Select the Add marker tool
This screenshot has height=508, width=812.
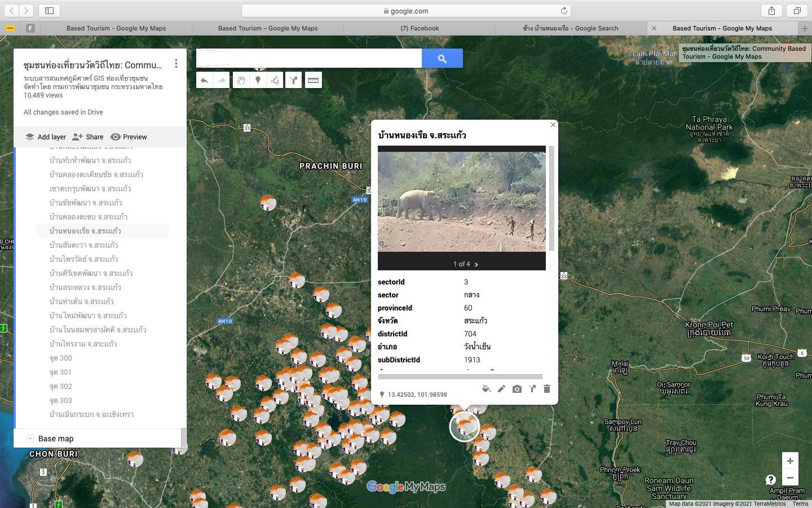[x=258, y=80]
